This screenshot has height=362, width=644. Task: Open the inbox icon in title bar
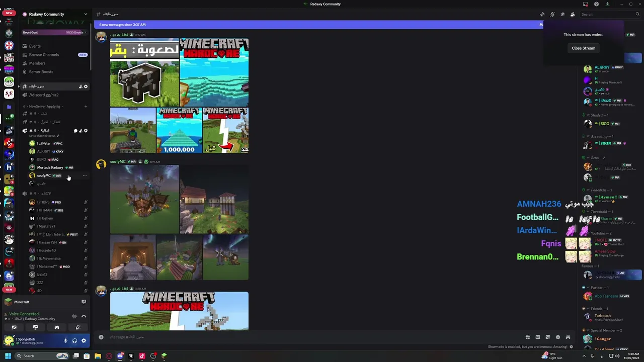point(585,4)
